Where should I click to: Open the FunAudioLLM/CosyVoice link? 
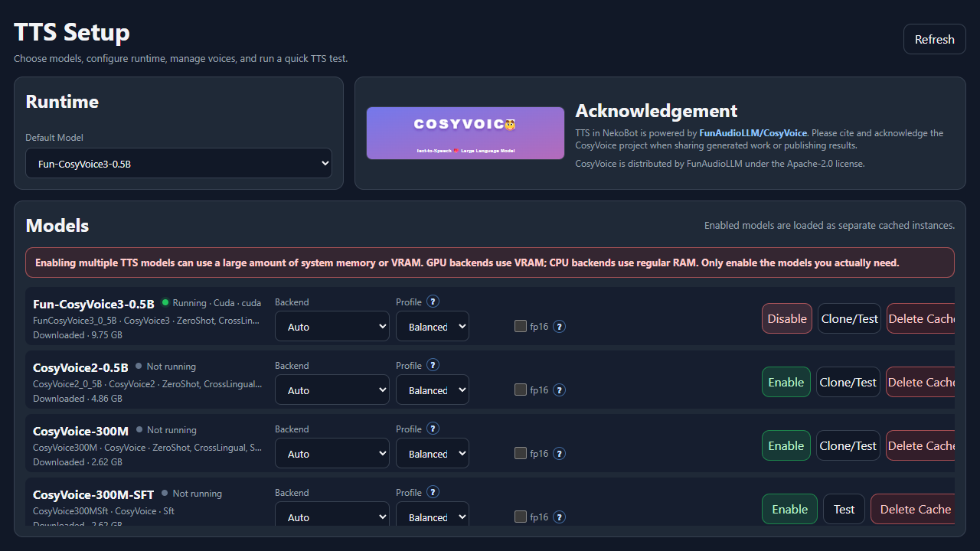753,133
